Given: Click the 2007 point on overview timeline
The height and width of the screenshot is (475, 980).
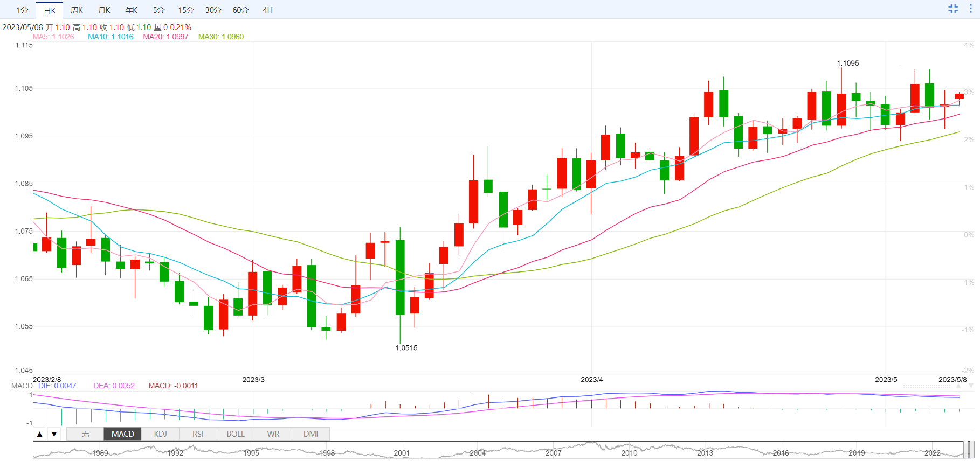Looking at the screenshot, I should click(554, 452).
